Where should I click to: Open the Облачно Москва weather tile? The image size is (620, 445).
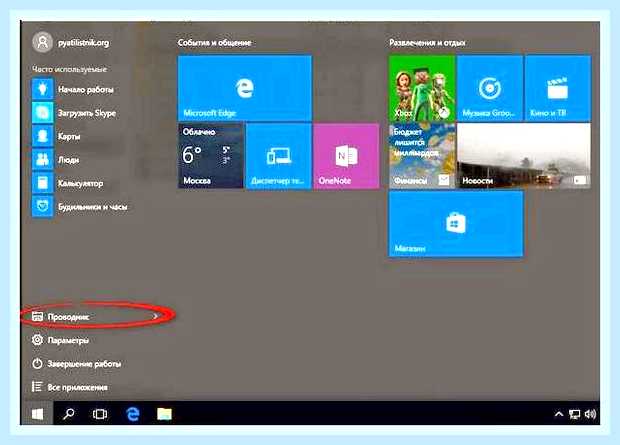pyautogui.click(x=211, y=156)
